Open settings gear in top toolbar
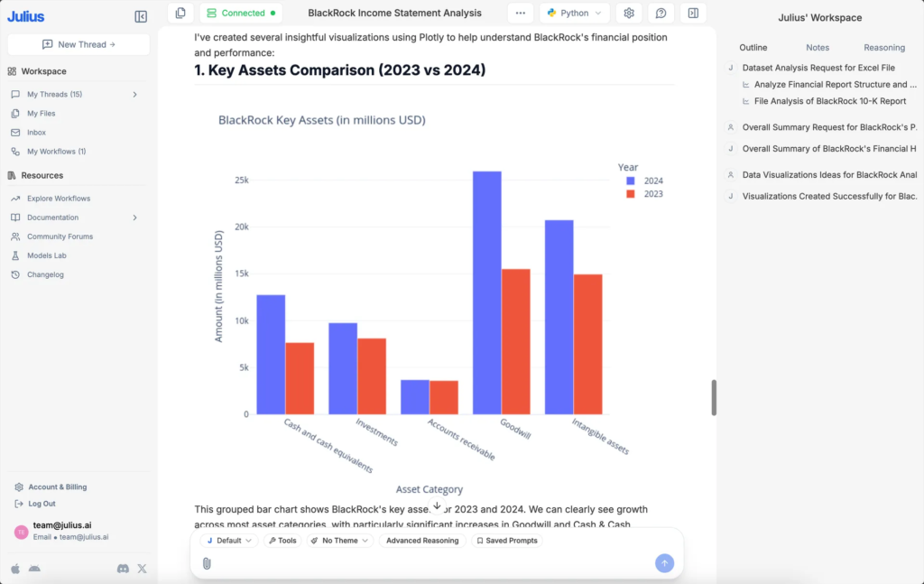This screenshot has height=584, width=924. pos(629,14)
